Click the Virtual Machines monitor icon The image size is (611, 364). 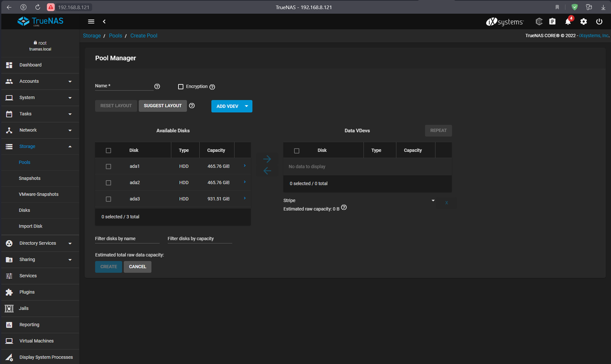pyautogui.click(x=9, y=341)
